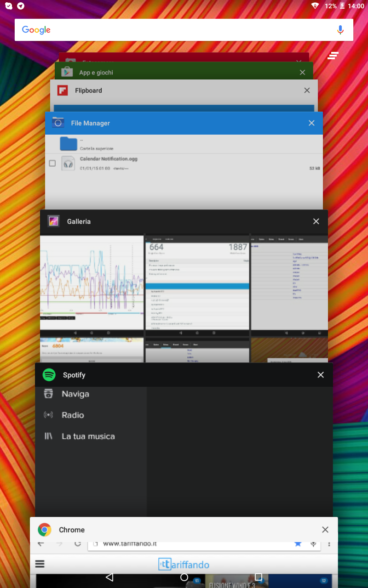Check the Calendar Notification.ogg checkbox
The image size is (368, 588).
(x=52, y=163)
